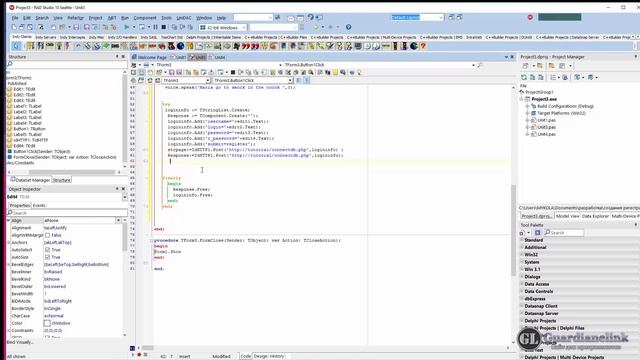The image size is (640, 360).
Task: Open the Align property value dropdown
Action: coord(118,220)
